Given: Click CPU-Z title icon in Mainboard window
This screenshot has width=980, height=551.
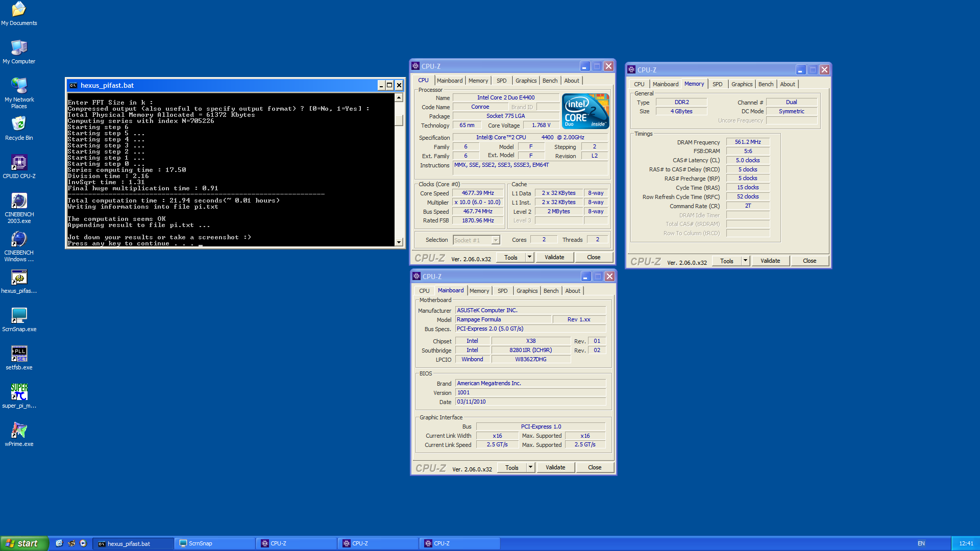Looking at the screenshot, I should [416, 277].
